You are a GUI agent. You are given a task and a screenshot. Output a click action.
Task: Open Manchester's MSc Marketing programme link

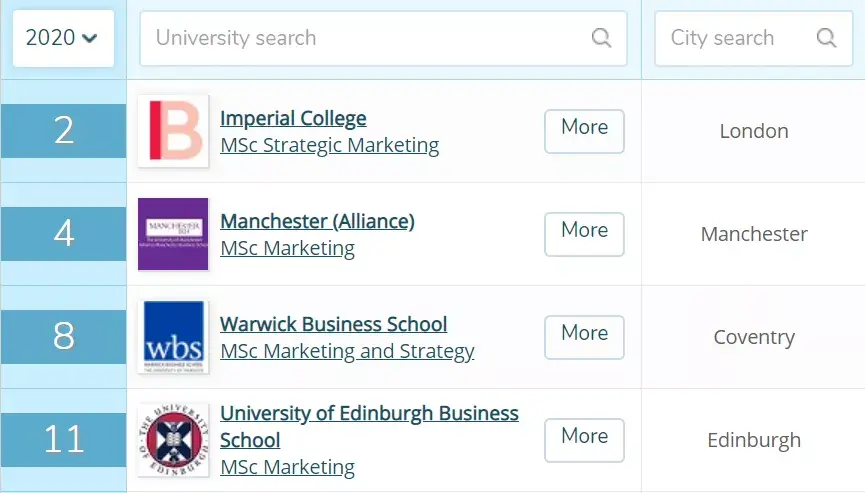pyautogui.click(x=287, y=248)
